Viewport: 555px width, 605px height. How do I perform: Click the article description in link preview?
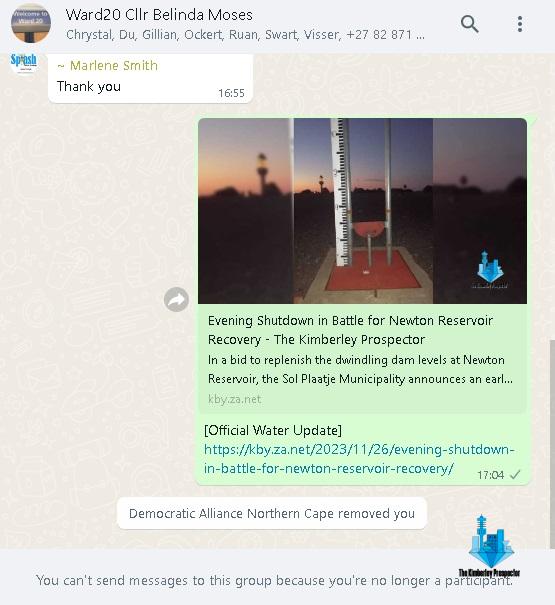pyautogui.click(x=360, y=369)
